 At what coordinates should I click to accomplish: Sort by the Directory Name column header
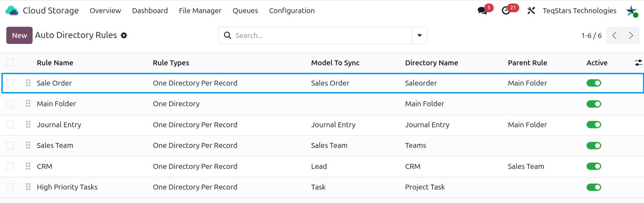(x=432, y=63)
